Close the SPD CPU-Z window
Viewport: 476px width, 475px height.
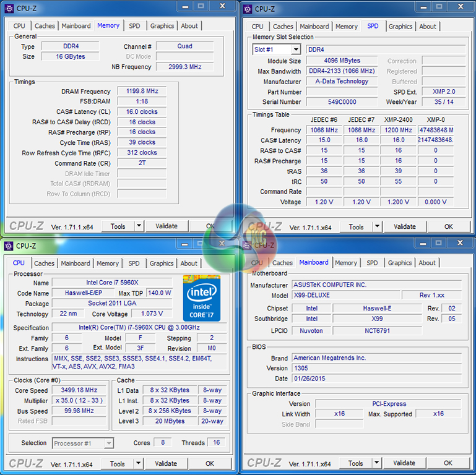(461, 7)
